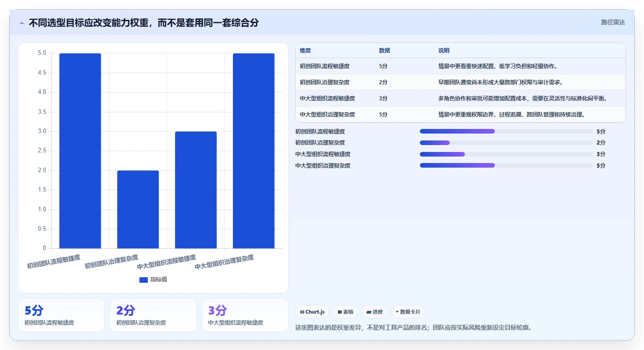Click the 初创团队治理复杂度 progress bar

(x=506, y=143)
